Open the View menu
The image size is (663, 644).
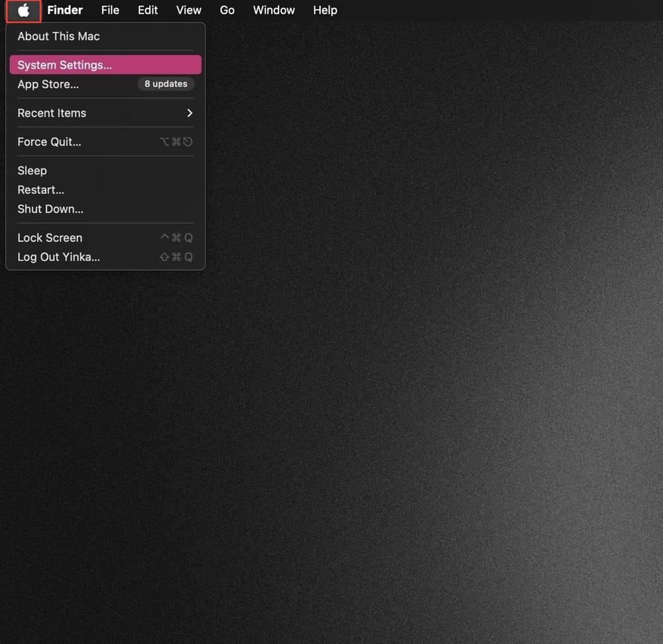pyautogui.click(x=188, y=11)
